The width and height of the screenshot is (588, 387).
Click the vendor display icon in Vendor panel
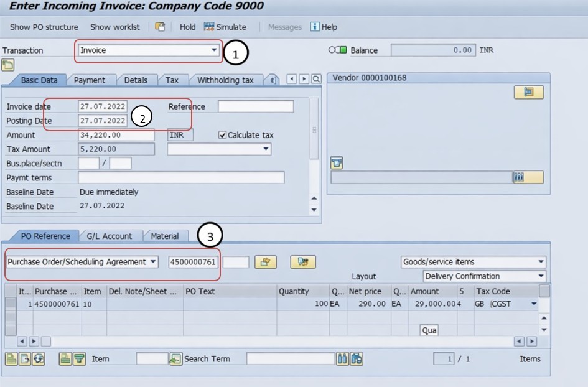click(528, 92)
